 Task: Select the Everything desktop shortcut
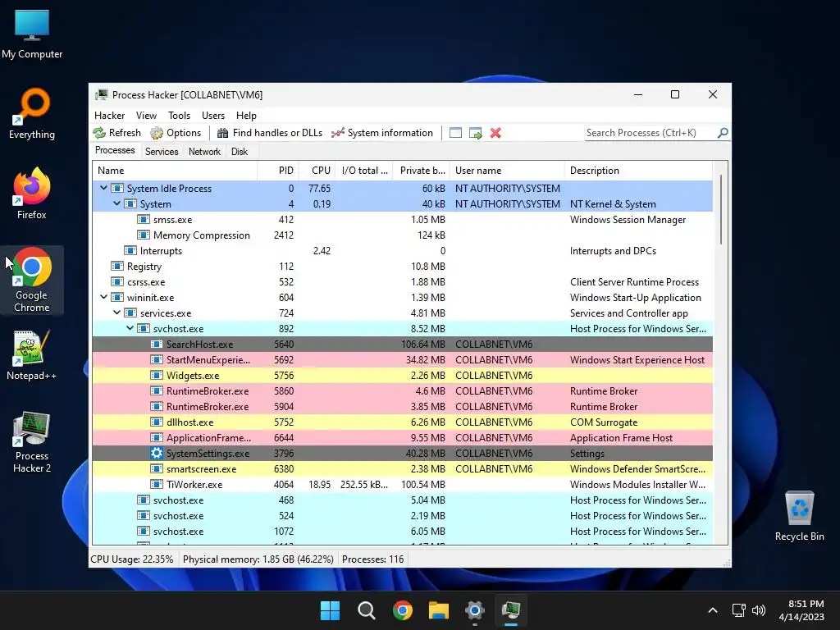tap(32, 114)
